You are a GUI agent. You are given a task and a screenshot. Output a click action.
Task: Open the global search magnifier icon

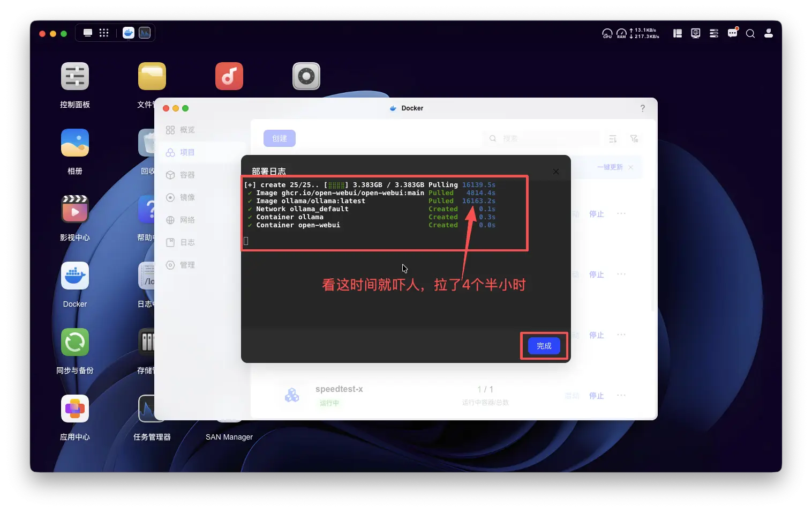tap(750, 33)
